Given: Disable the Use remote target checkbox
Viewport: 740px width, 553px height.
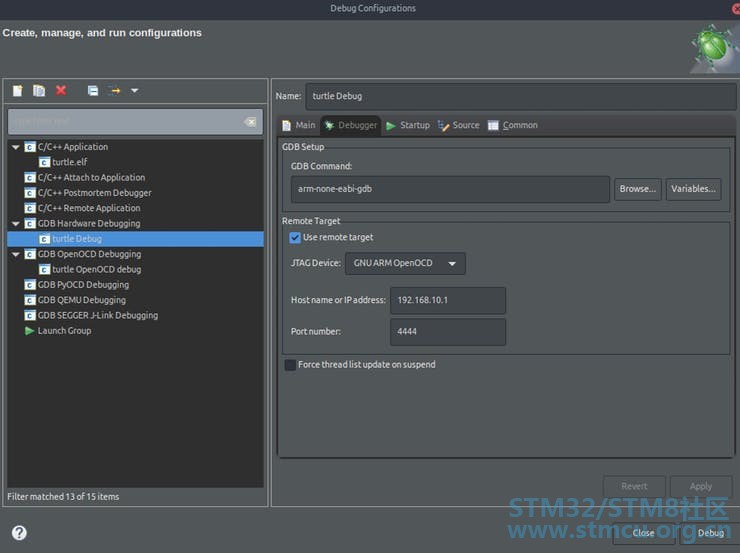Looking at the screenshot, I should tap(295, 238).
